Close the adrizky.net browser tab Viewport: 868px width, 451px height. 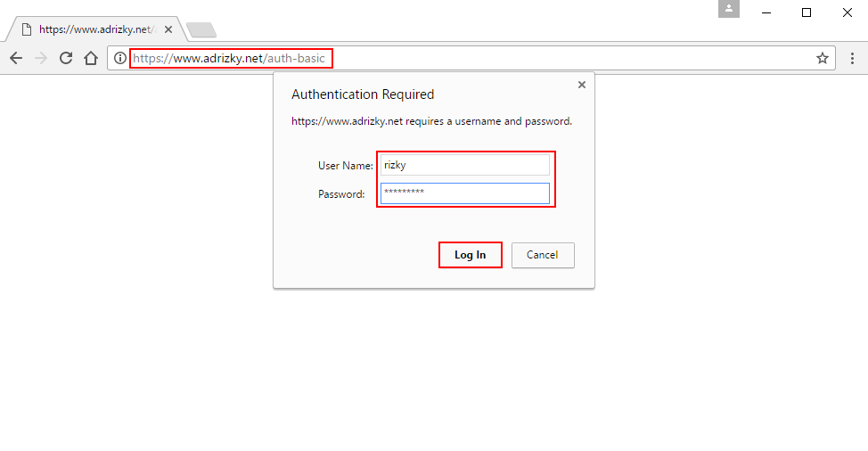point(168,29)
